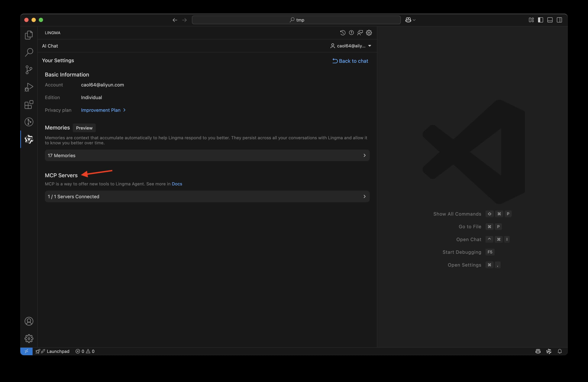This screenshot has width=588, height=382.
Task: Click Back to chat link
Action: coord(350,61)
